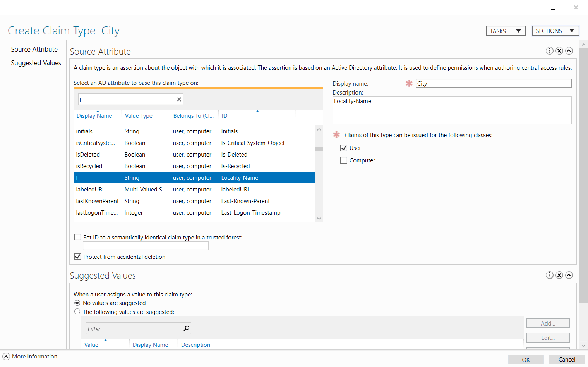Go to Suggested Values in the left navigation
The width and height of the screenshot is (588, 367).
click(36, 62)
